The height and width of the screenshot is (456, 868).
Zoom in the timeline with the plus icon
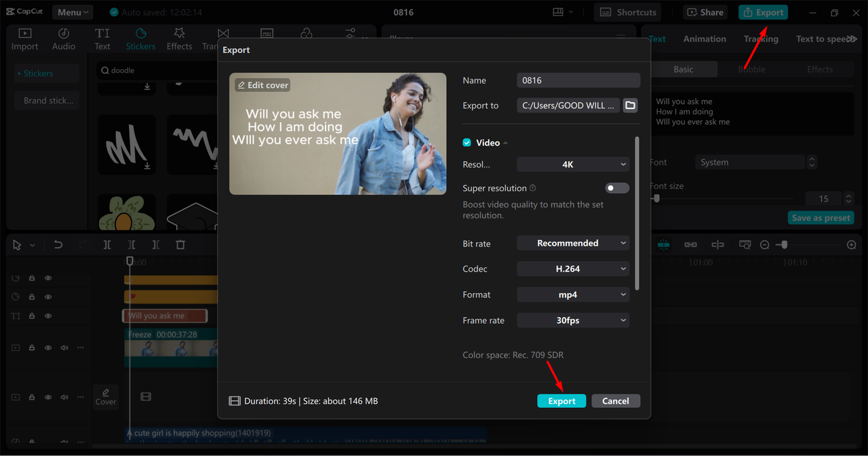click(x=852, y=245)
